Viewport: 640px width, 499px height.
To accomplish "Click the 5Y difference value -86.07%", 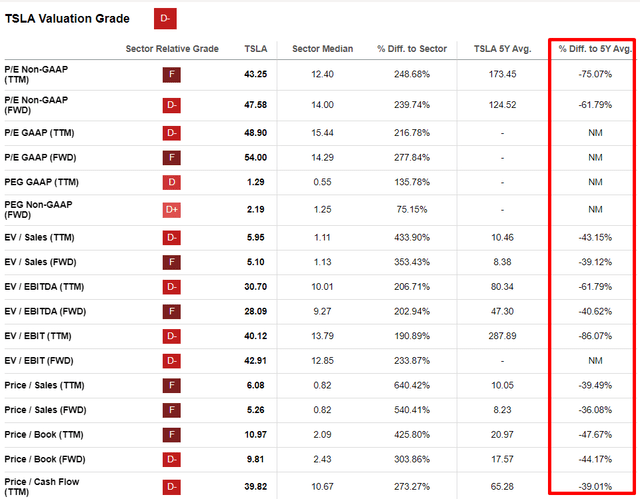I will pyautogui.click(x=595, y=336).
